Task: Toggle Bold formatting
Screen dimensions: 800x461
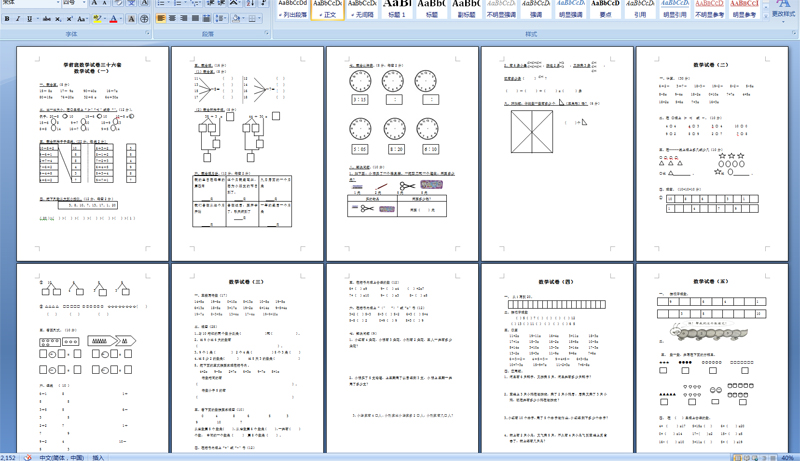Action: [x=7, y=19]
